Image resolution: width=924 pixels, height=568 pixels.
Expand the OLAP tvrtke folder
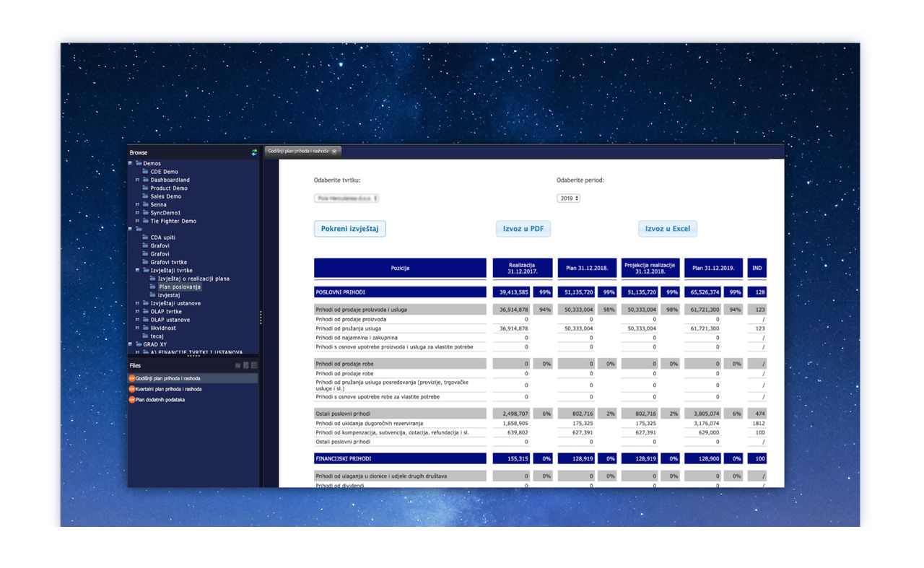[137, 312]
